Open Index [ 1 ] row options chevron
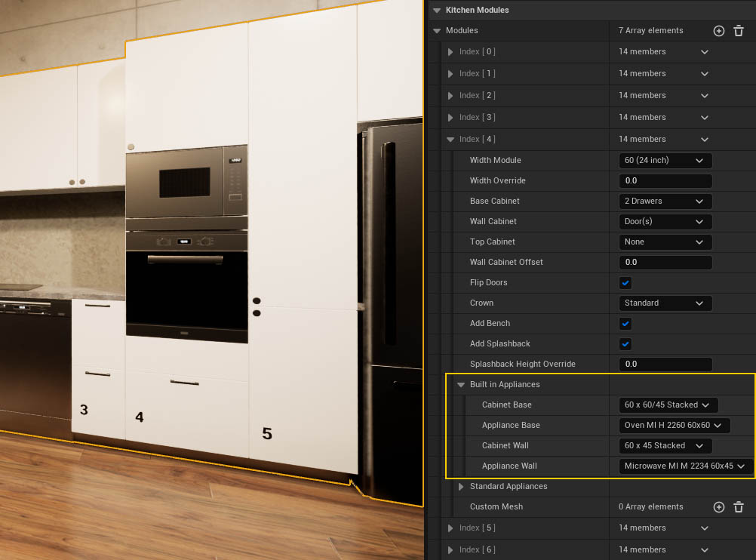This screenshot has height=560, width=756. [x=705, y=74]
